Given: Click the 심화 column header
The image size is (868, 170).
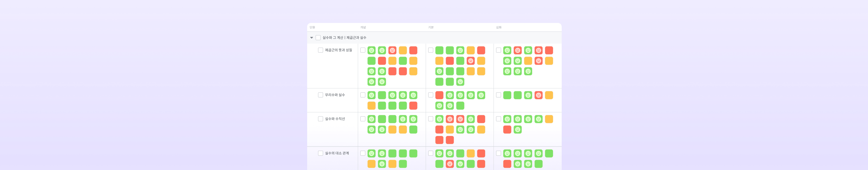Looking at the screenshot, I should (x=499, y=27).
